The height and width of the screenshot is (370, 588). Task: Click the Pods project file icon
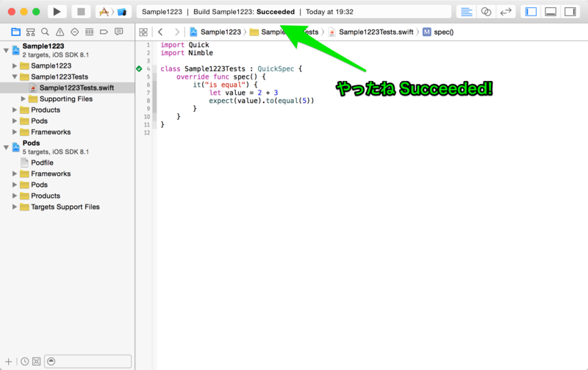[15, 147]
